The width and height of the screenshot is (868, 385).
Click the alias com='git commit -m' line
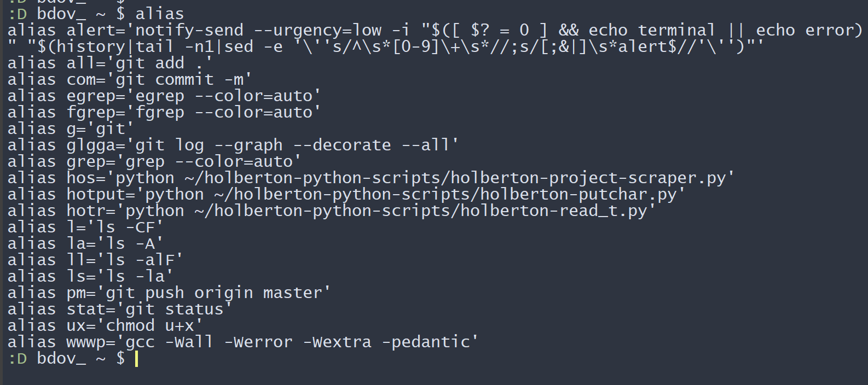click(130, 80)
